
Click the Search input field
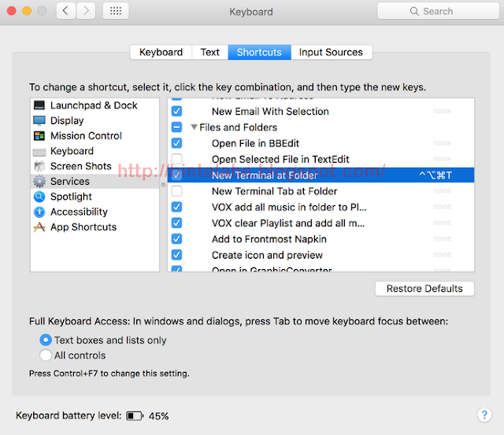438,11
